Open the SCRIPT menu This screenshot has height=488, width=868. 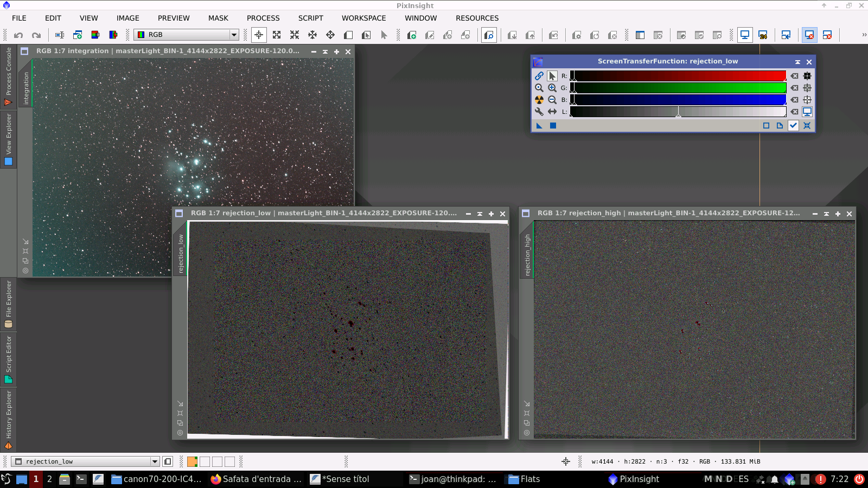point(310,18)
